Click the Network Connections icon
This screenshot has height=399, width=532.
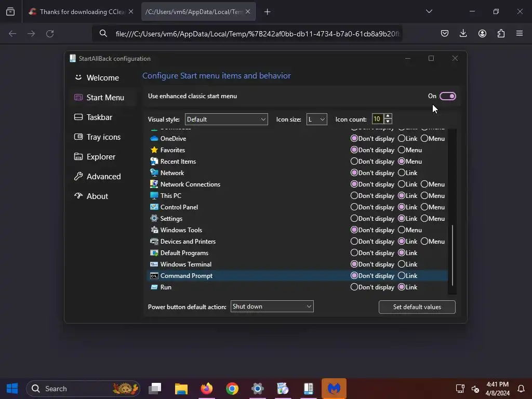pos(154,184)
